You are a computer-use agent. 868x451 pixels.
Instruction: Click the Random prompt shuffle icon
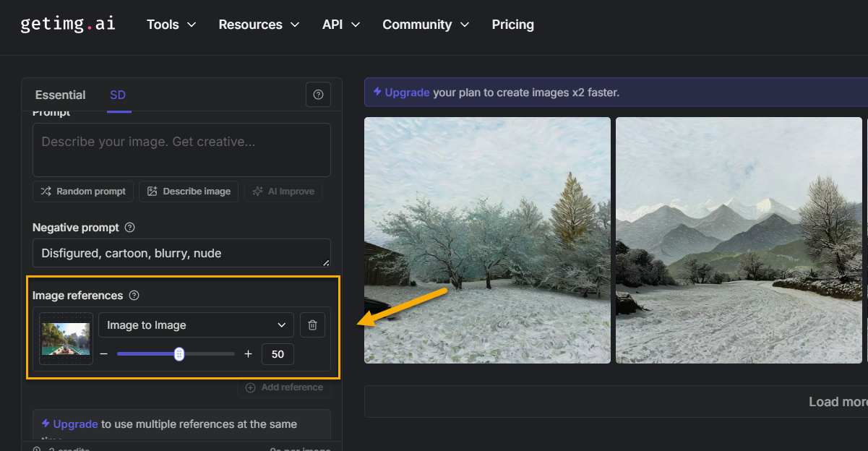click(45, 191)
